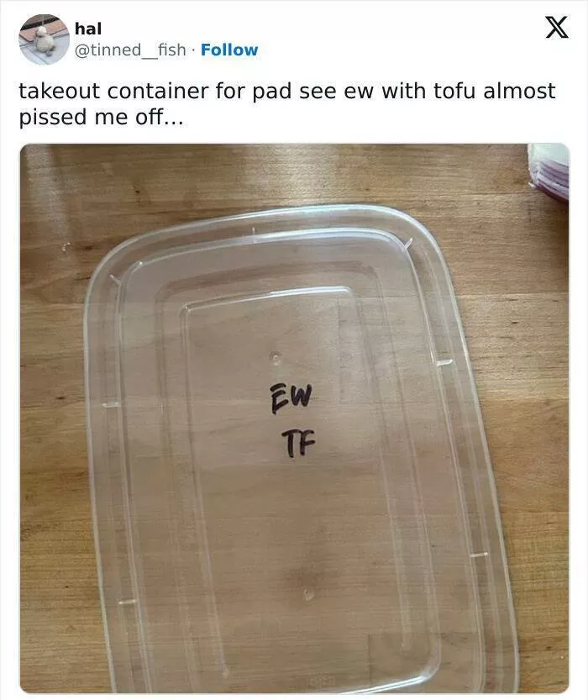
Task: Open the takeout container lid photo
Action: [x=295, y=418]
